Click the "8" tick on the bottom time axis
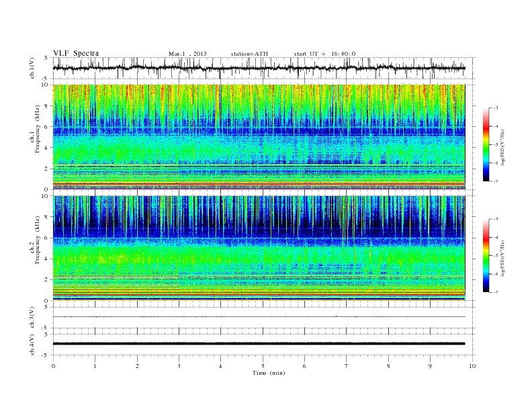532x411 pixels. click(x=388, y=366)
